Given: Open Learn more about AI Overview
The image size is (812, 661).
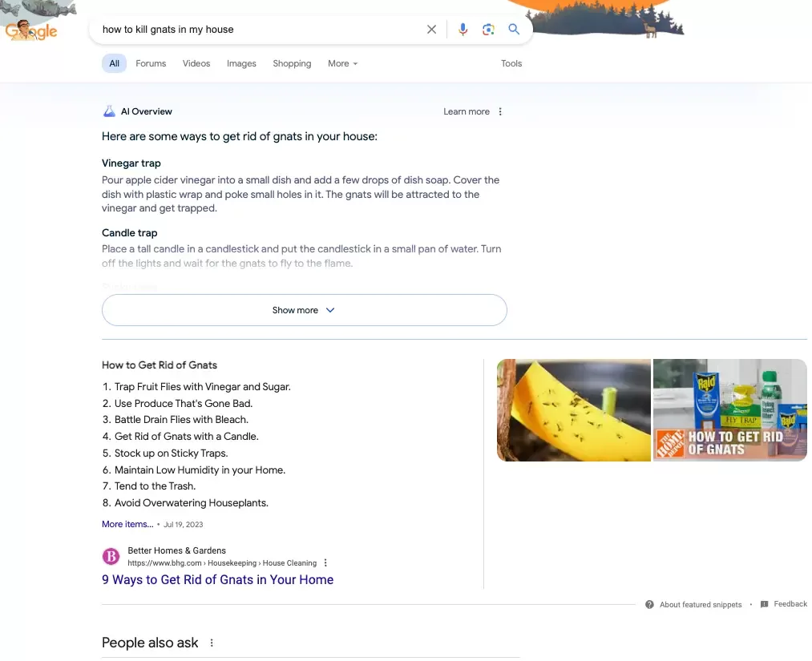Looking at the screenshot, I should 466,111.
